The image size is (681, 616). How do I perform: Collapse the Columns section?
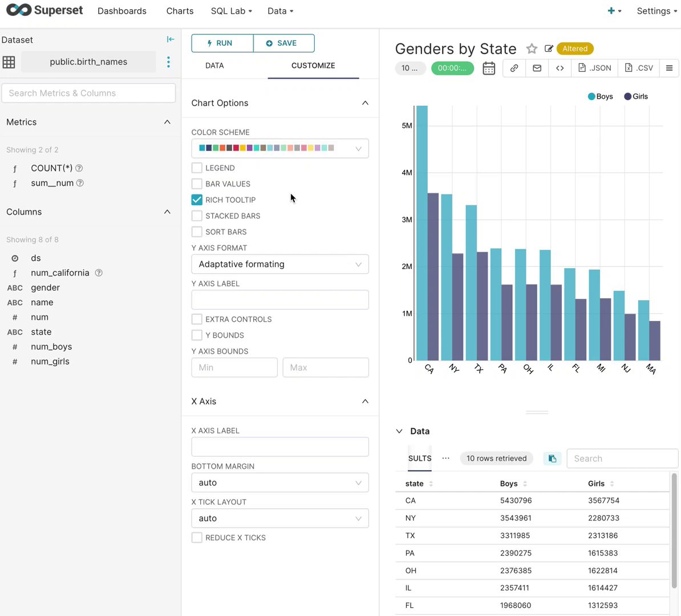167,212
